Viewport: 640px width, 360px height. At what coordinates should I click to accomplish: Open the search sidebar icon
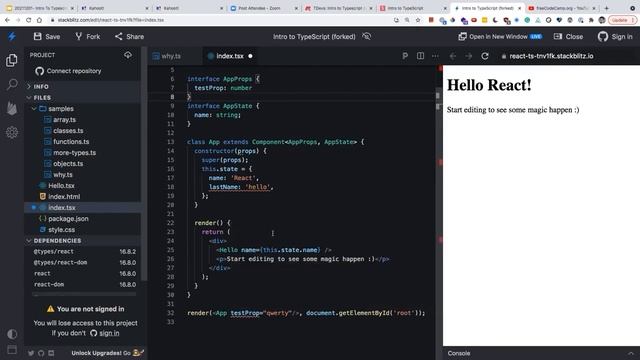12,84
